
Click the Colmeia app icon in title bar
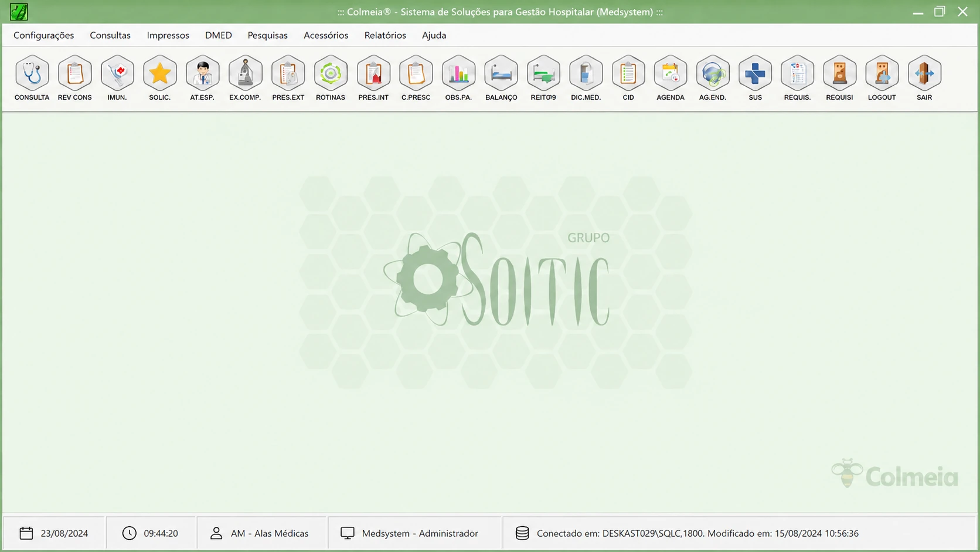19,12
